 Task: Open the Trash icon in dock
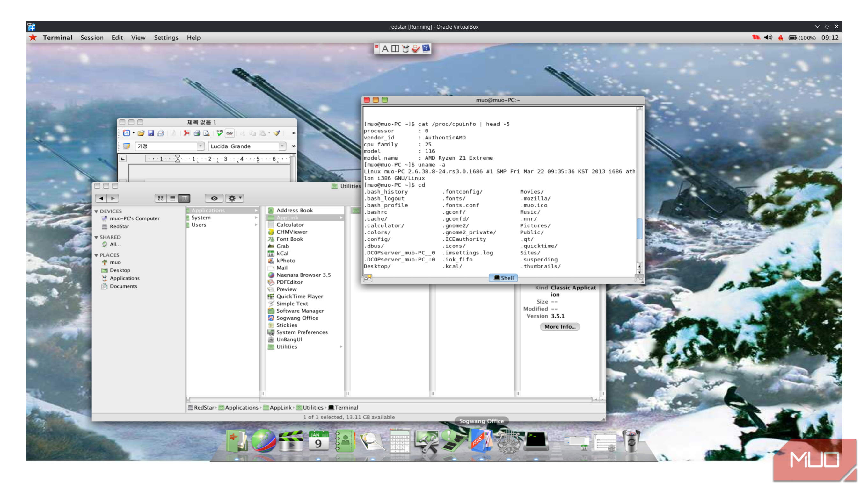(x=631, y=441)
